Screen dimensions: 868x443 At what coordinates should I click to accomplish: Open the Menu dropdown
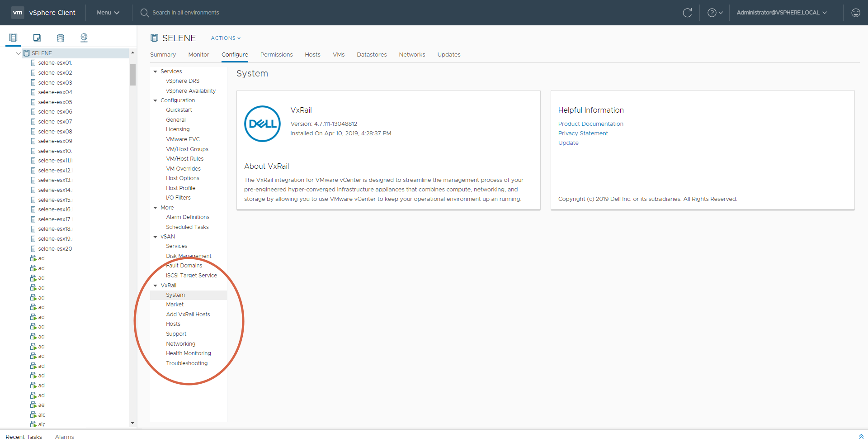108,13
